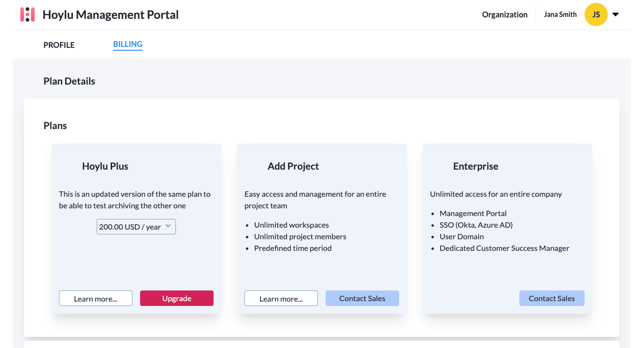Contact Sales for Enterprise plan
The image size is (644, 348).
point(552,298)
